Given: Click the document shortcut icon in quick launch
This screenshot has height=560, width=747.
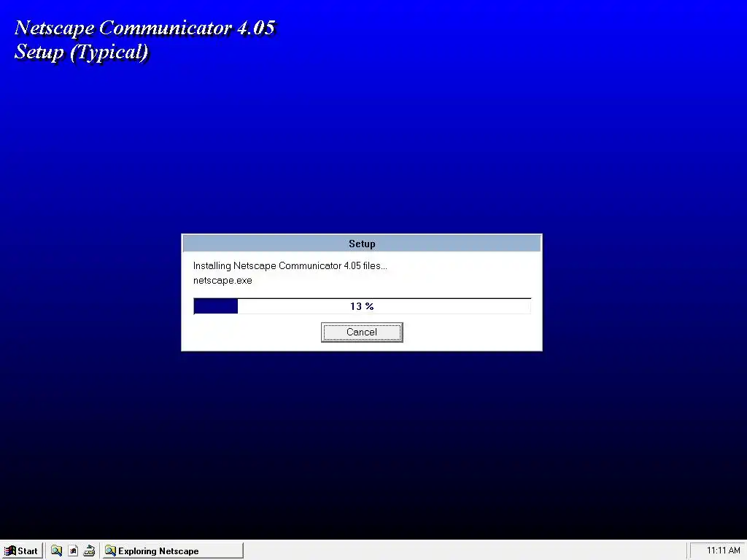Looking at the screenshot, I should tap(73, 551).
